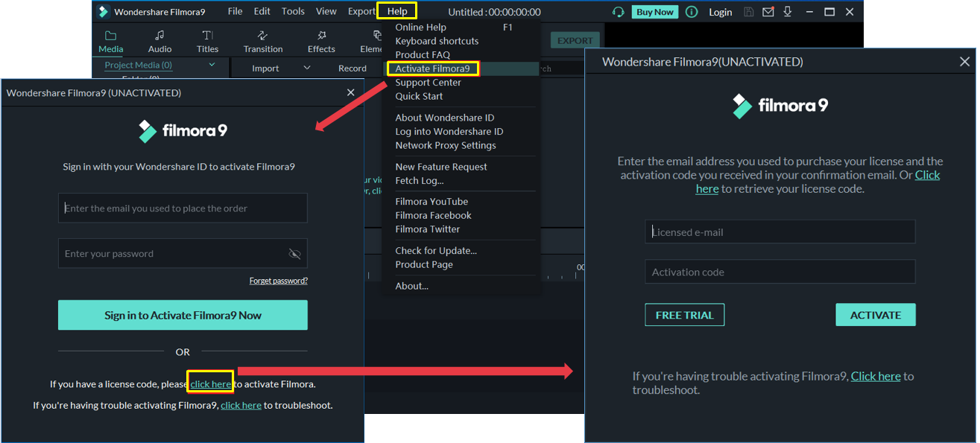Click license code 'click here' link
The width and height of the screenshot is (980, 443).
tap(210, 384)
